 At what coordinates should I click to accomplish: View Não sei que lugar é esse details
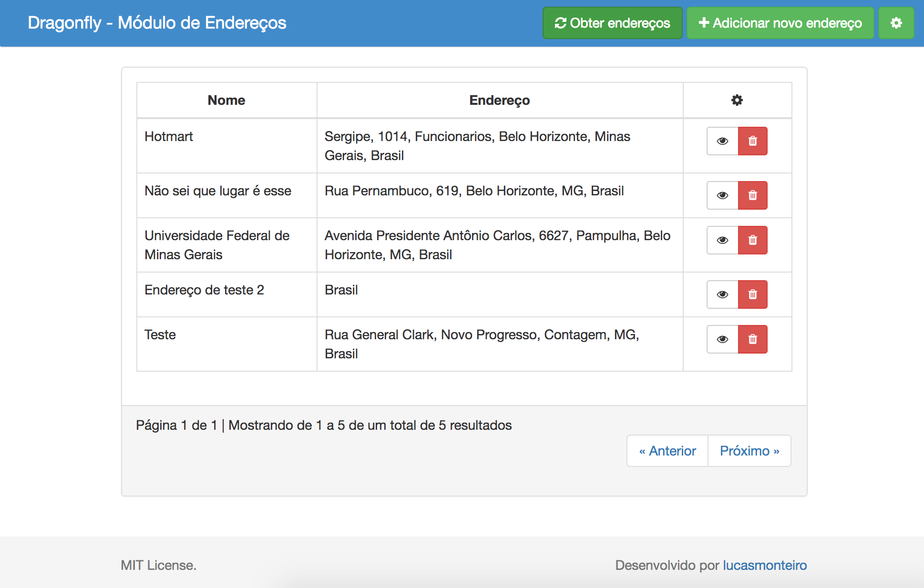pyautogui.click(x=722, y=195)
